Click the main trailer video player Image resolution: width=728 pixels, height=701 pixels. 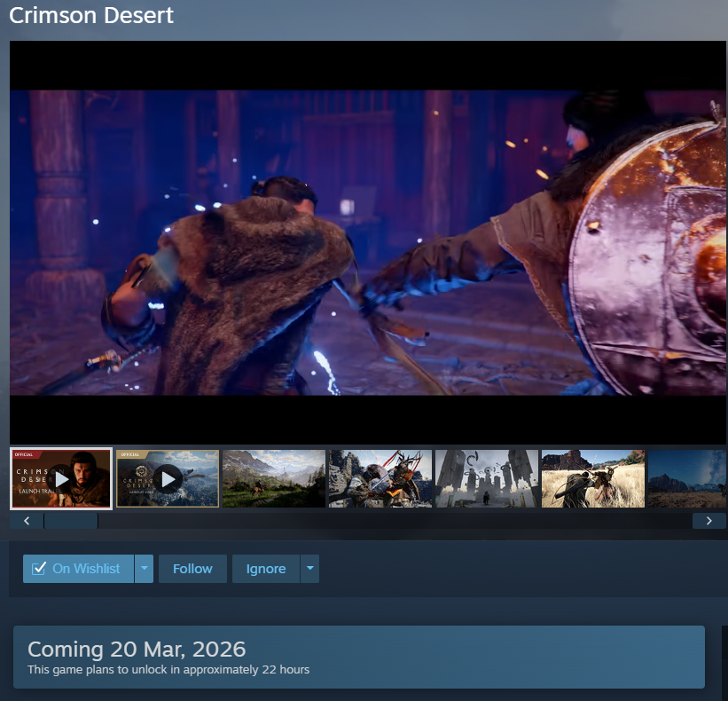tap(368, 242)
